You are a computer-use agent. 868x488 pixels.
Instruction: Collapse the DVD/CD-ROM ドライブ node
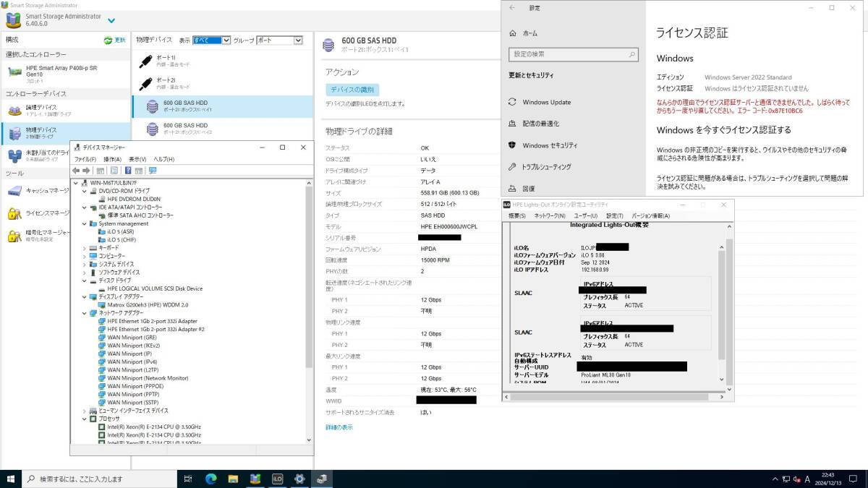85,191
